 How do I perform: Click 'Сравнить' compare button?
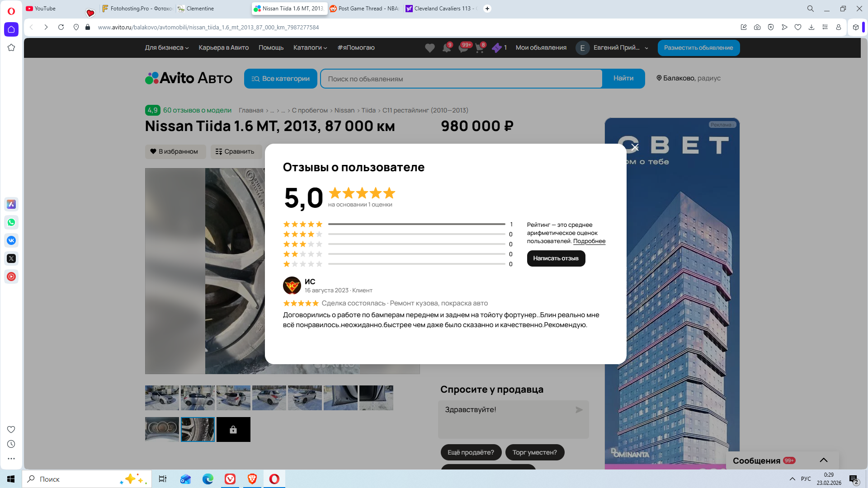pos(235,151)
